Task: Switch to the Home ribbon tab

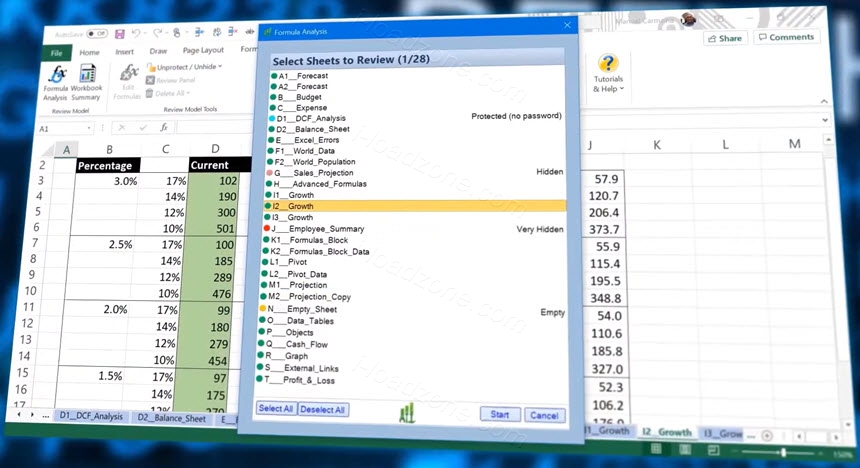Action: pos(89,52)
